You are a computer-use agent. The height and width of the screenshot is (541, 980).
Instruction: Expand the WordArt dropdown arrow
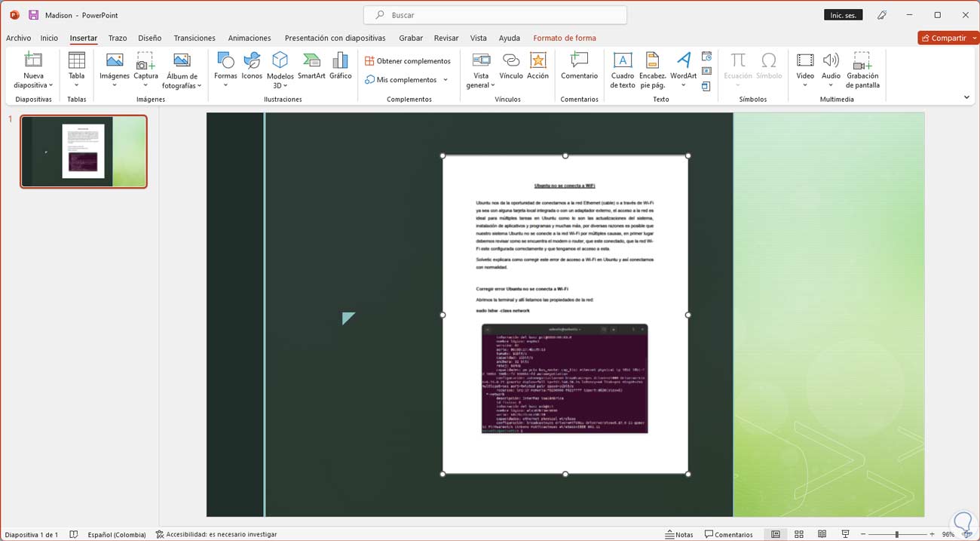point(684,85)
